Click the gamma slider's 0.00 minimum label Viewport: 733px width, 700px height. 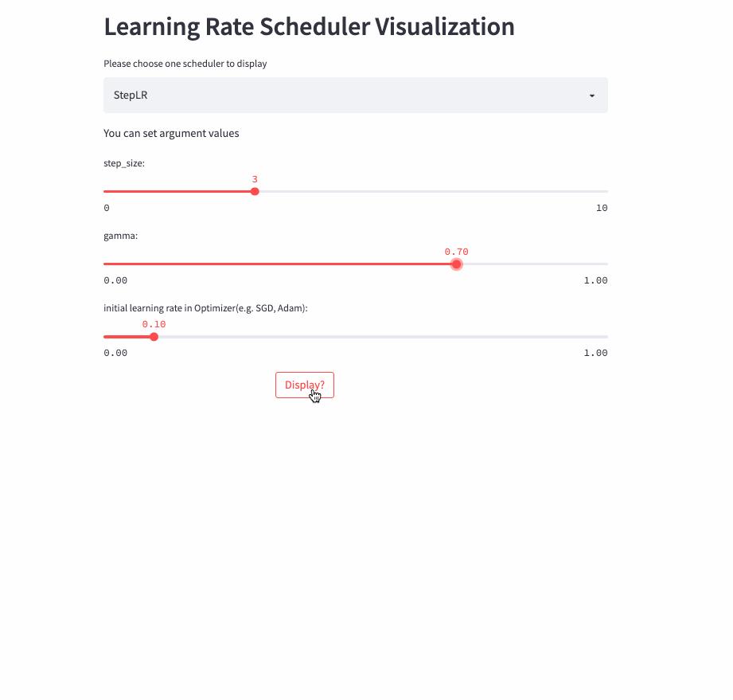[x=115, y=280]
